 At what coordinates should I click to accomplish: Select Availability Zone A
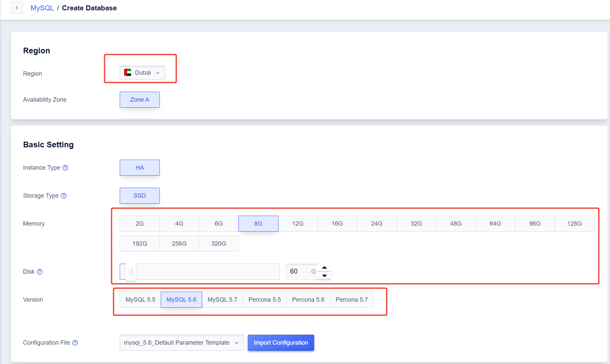(140, 100)
